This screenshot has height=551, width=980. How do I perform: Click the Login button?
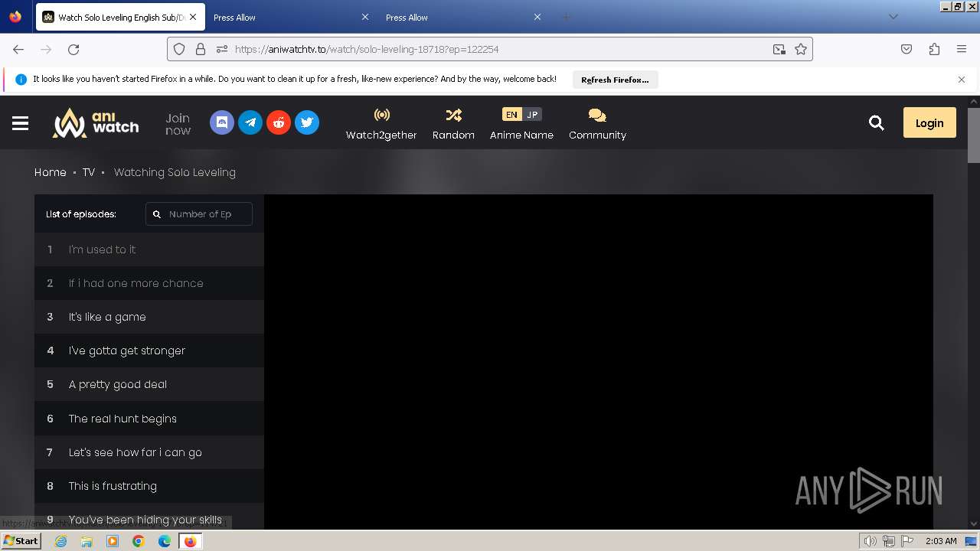(929, 122)
